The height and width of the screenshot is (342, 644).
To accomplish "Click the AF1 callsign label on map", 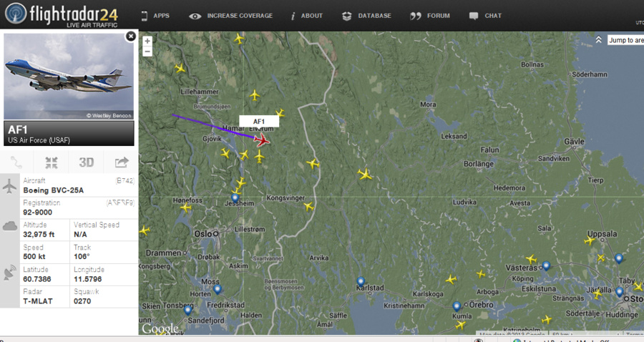I will [x=259, y=121].
